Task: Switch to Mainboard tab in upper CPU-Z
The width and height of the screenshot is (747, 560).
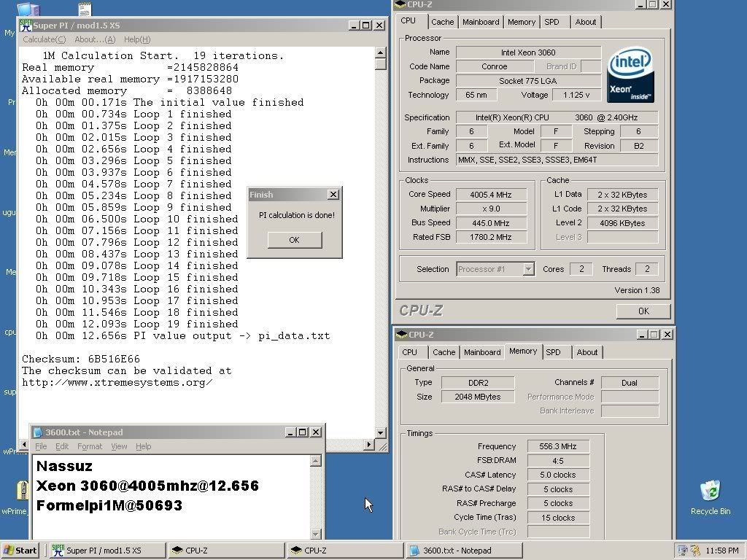Action: (481, 22)
